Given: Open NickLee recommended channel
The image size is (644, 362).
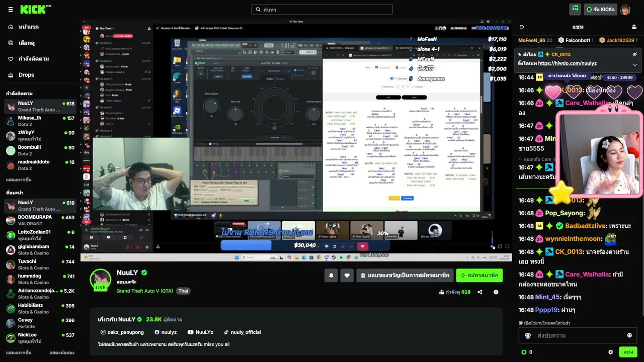Looking at the screenshot, I should pos(40,338).
